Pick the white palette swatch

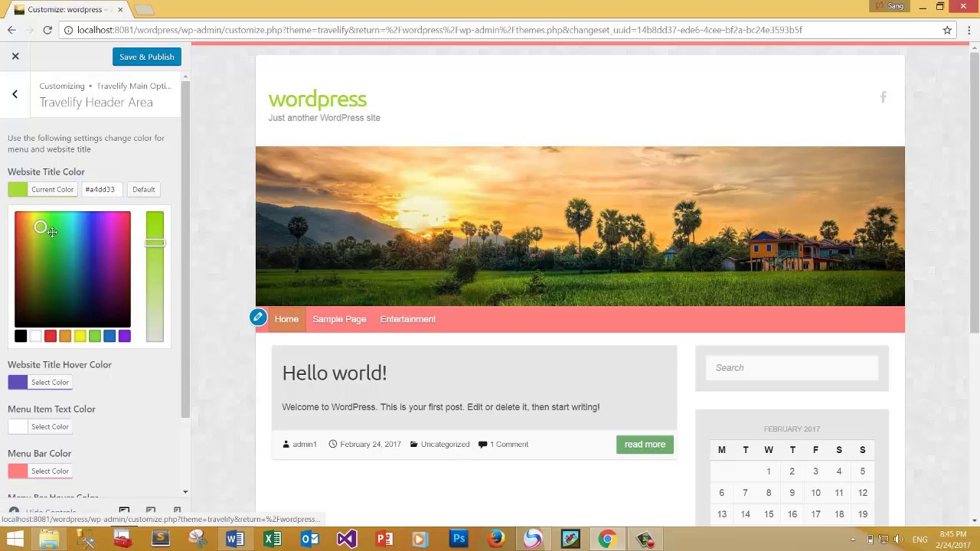[35, 336]
